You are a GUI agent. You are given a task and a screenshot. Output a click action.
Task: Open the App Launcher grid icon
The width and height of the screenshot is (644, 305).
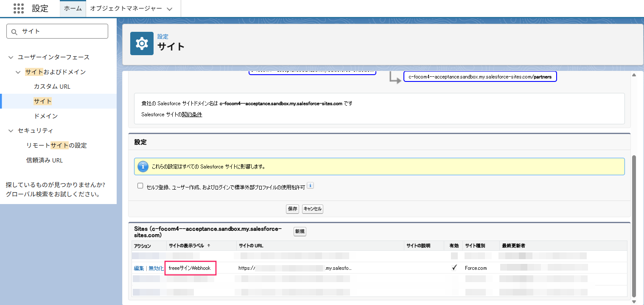(19, 8)
